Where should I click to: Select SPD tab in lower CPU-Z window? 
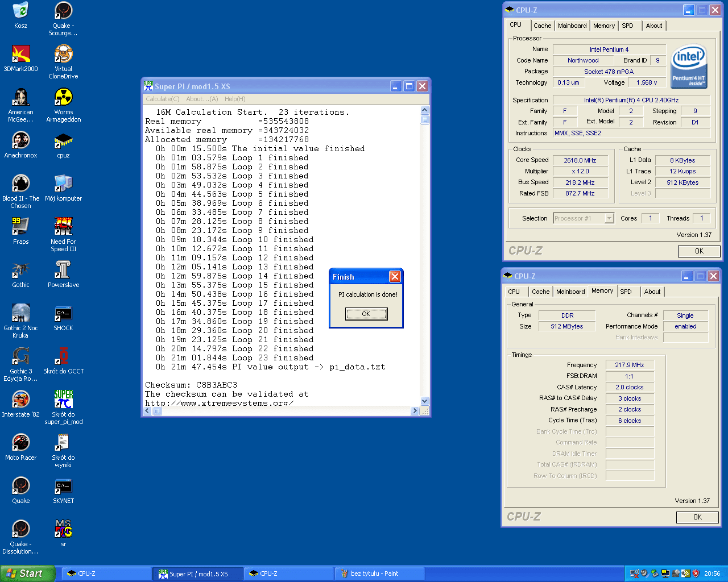(x=626, y=292)
